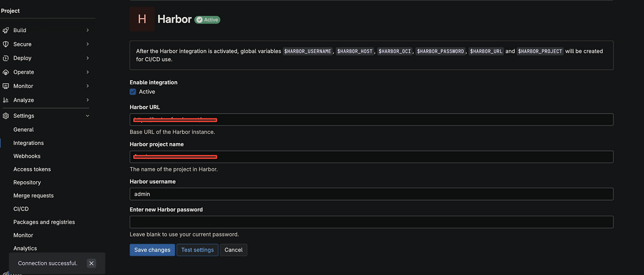This screenshot has width=644, height=275.
Task: Click the Harbor H logo avatar
Action: pyautogui.click(x=142, y=19)
